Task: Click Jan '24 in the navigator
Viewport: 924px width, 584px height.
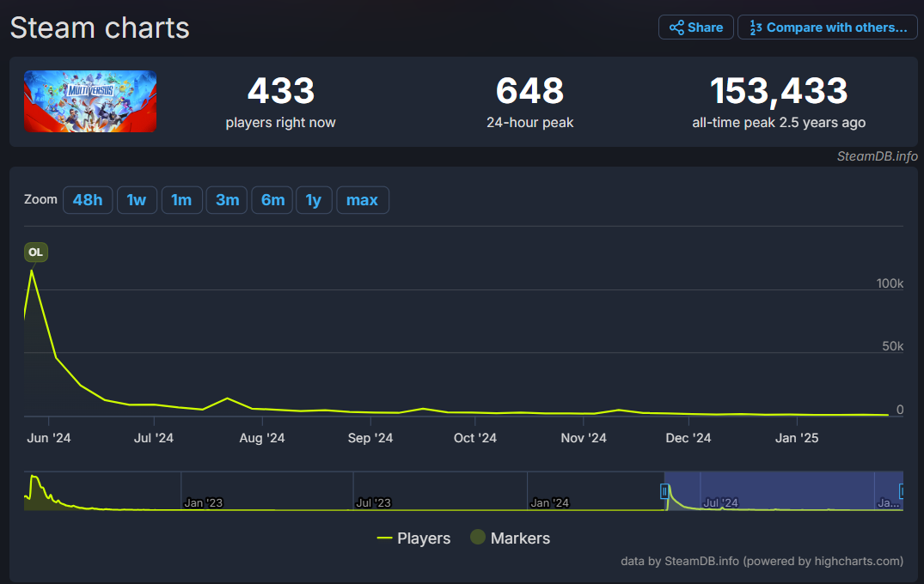Action: click(x=550, y=502)
